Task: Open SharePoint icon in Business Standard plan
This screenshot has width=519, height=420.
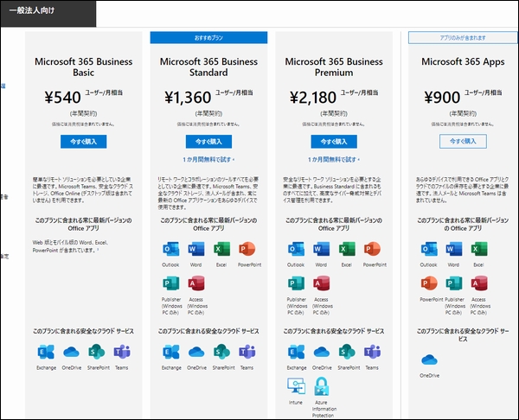Action: point(221,353)
